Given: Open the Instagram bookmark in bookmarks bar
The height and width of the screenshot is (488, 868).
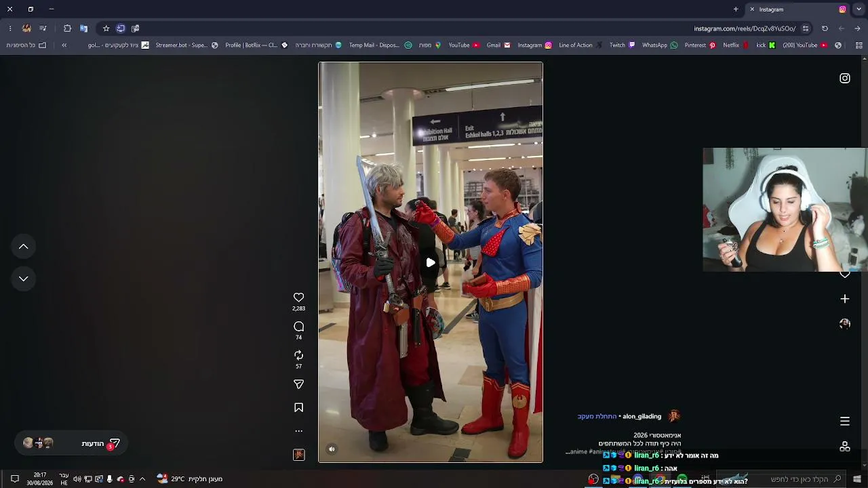Looking at the screenshot, I should coord(535,45).
